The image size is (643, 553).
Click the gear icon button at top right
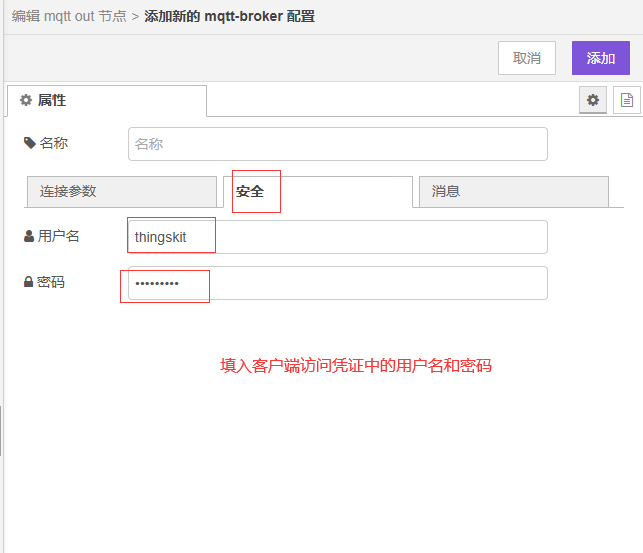click(593, 100)
